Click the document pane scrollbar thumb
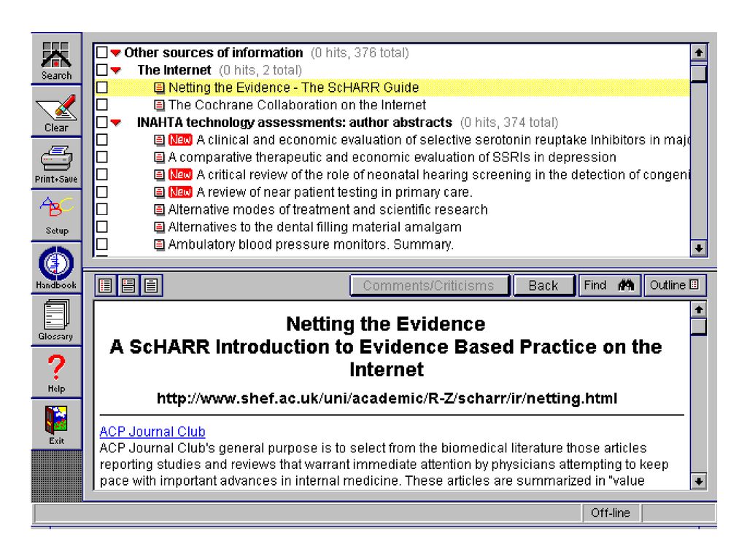This screenshot has height=560, width=747. click(699, 327)
